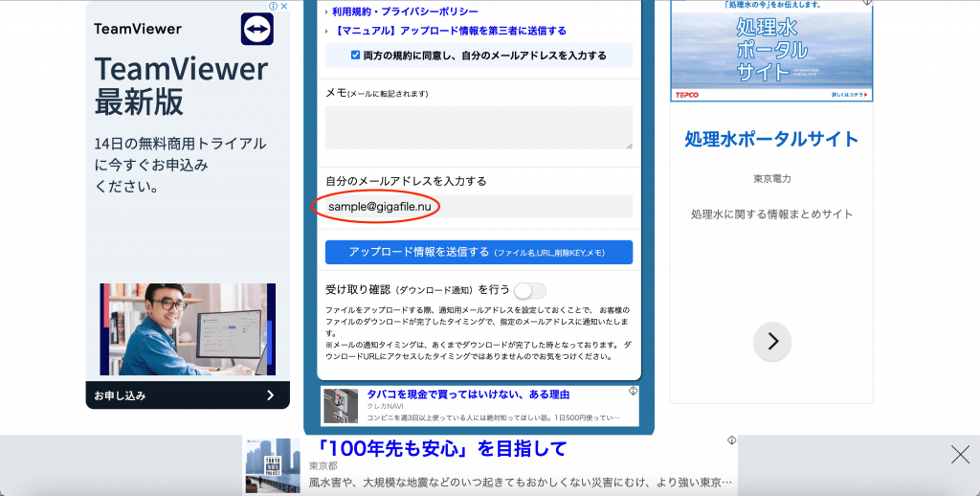Open the 利用規約・プライバシーポリシー link
This screenshot has width=980, height=496.
click(x=405, y=11)
